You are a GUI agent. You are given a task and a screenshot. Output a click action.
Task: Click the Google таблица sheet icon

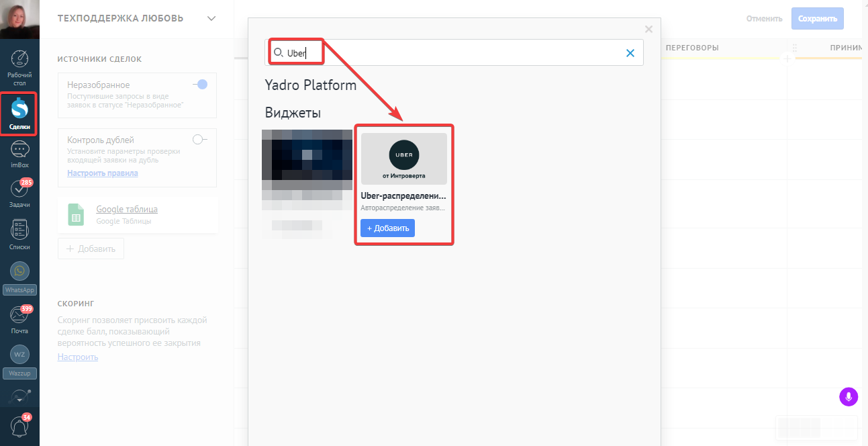(x=76, y=214)
